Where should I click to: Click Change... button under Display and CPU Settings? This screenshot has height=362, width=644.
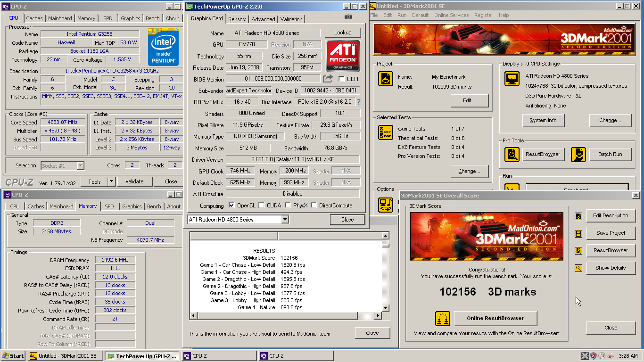coord(610,120)
